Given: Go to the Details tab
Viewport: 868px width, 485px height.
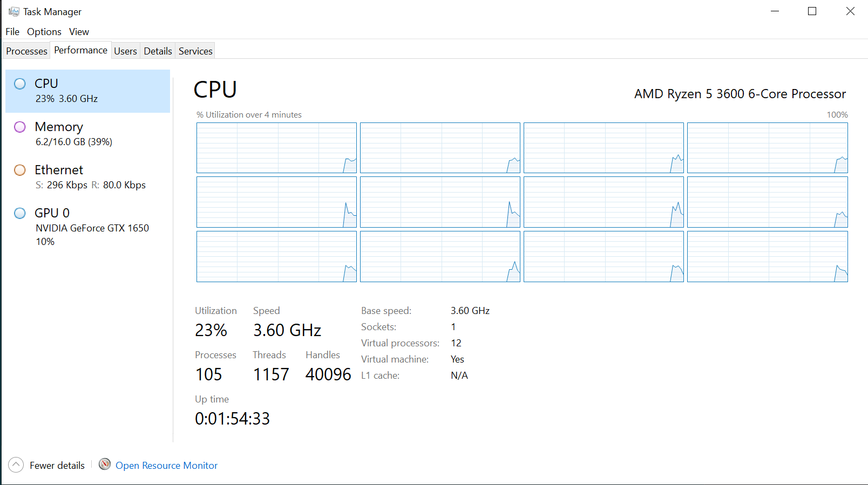Looking at the screenshot, I should tap(158, 51).
